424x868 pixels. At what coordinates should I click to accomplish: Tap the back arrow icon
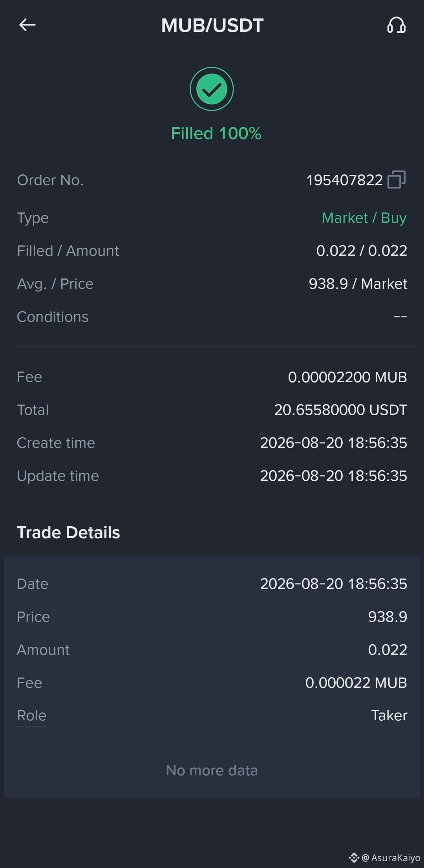(27, 25)
